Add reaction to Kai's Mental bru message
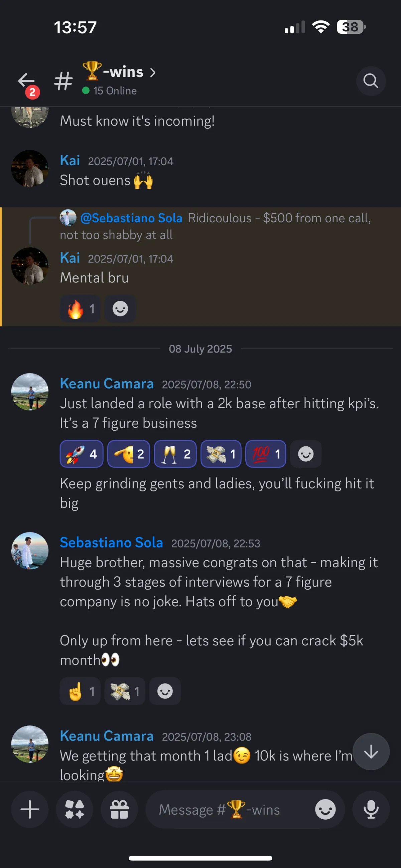This screenshot has height=868, width=401. click(120, 309)
